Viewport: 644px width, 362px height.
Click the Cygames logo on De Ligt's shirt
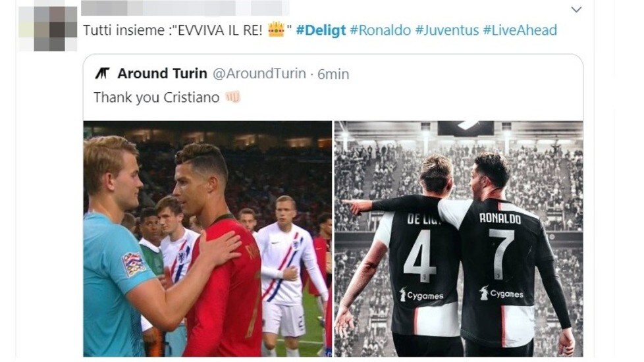(421, 295)
